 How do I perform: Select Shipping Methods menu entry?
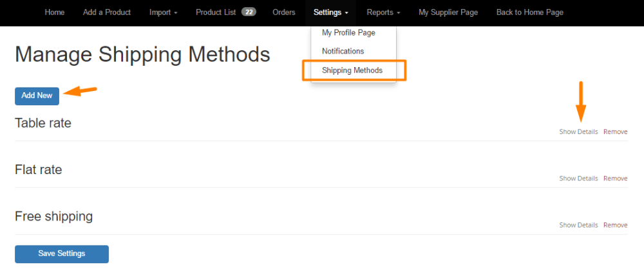[x=352, y=70]
